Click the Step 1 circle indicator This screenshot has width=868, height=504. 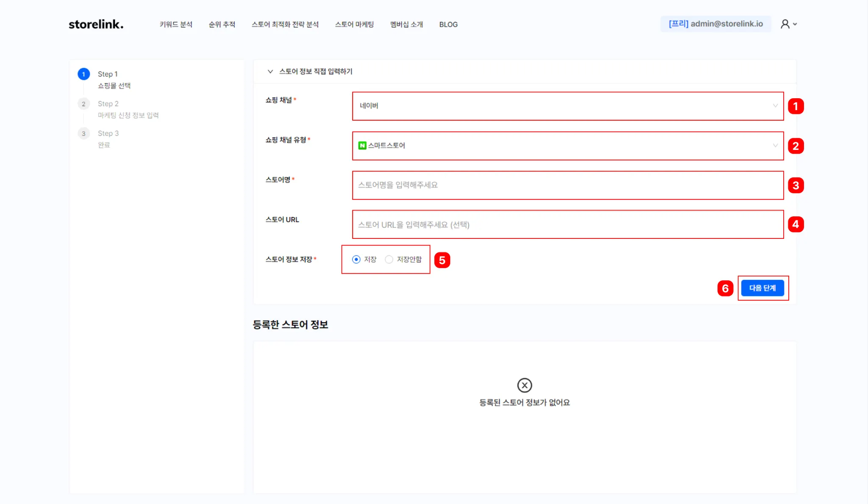click(83, 74)
